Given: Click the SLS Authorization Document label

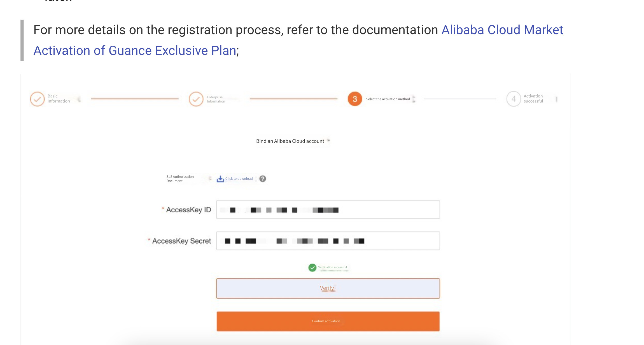Looking at the screenshot, I should [x=180, y=179].
